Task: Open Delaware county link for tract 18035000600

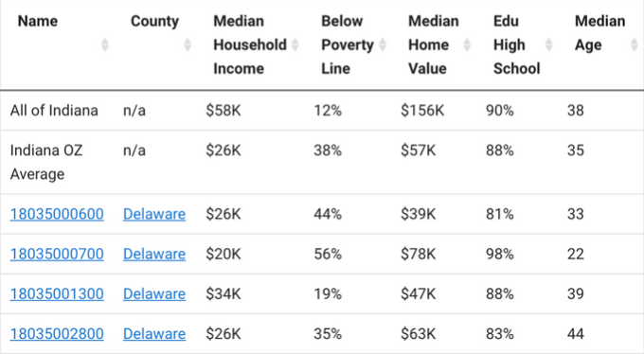Action: (154, 214)
